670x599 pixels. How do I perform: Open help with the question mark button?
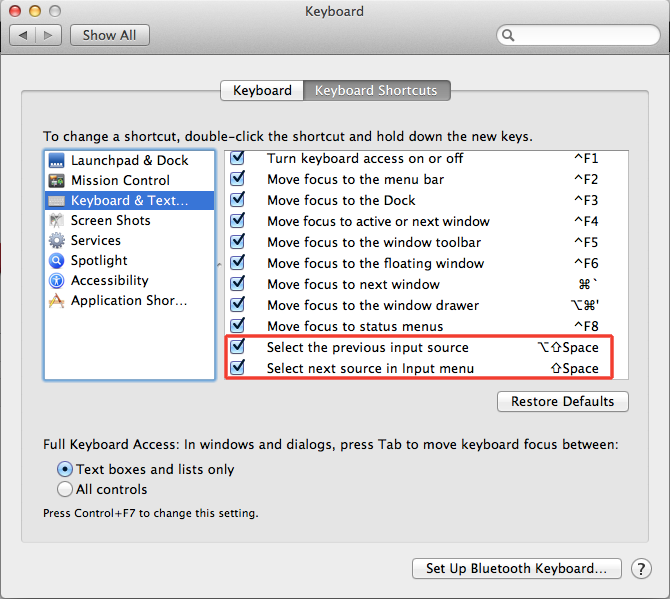tap(641, 569)
